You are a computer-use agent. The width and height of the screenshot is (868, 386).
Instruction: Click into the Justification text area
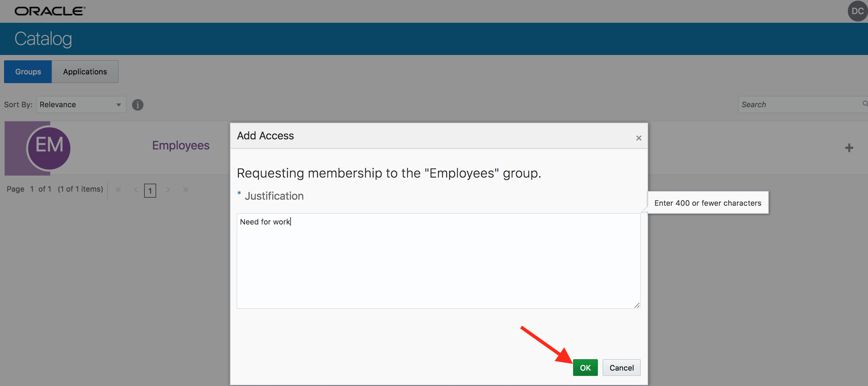point(438,261)
